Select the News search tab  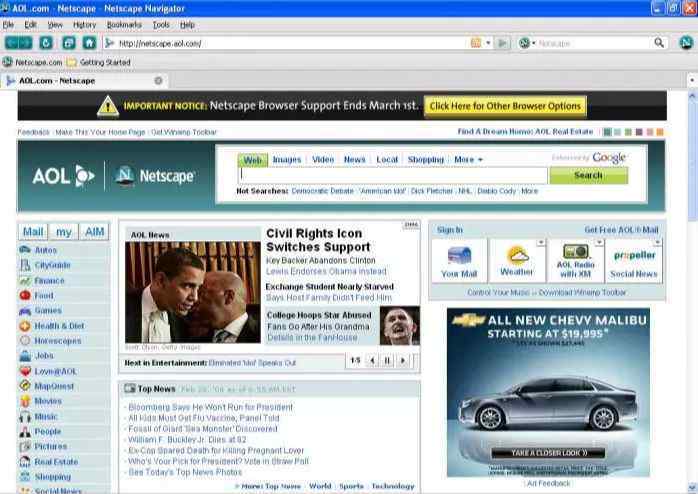pyautogui.click(x=354, y=159)
